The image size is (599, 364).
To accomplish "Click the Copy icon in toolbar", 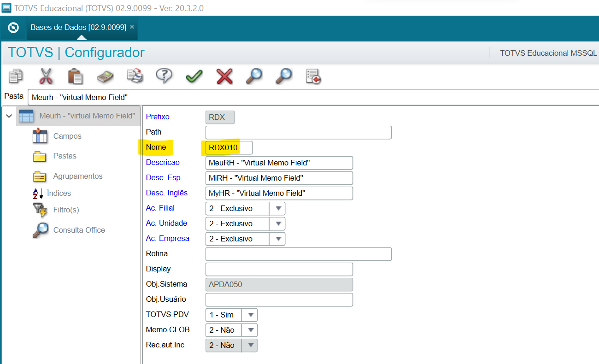I will tap(16, 76).
